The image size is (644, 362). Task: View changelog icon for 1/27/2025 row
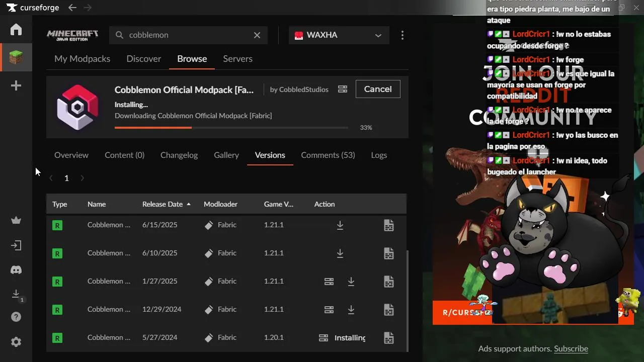(389, 282)
